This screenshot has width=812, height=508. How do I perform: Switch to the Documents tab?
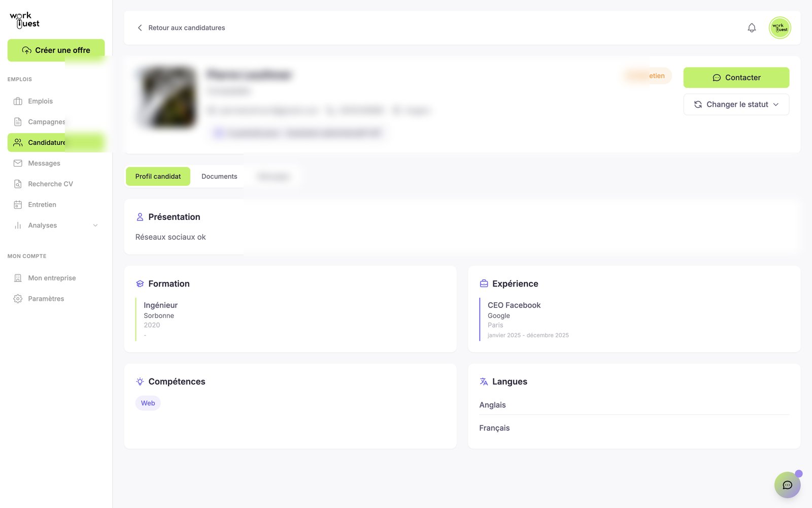coord(219,176)
